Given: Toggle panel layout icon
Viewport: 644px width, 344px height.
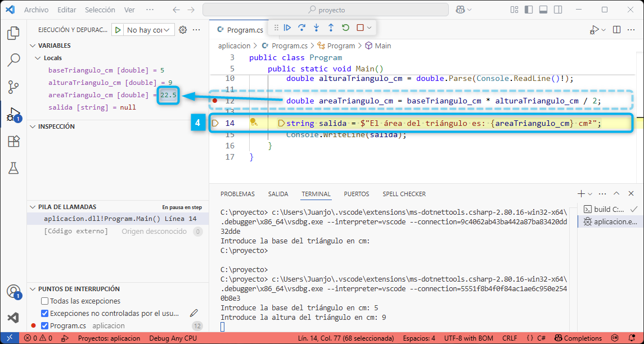Looking at the screenshot, I should [543, 10].
